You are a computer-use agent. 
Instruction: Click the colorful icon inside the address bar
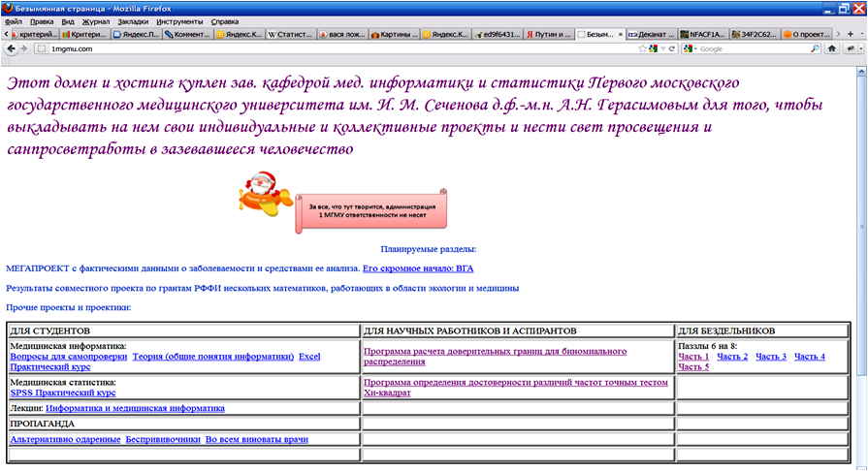pyautogui.click(x=654, y=48)
